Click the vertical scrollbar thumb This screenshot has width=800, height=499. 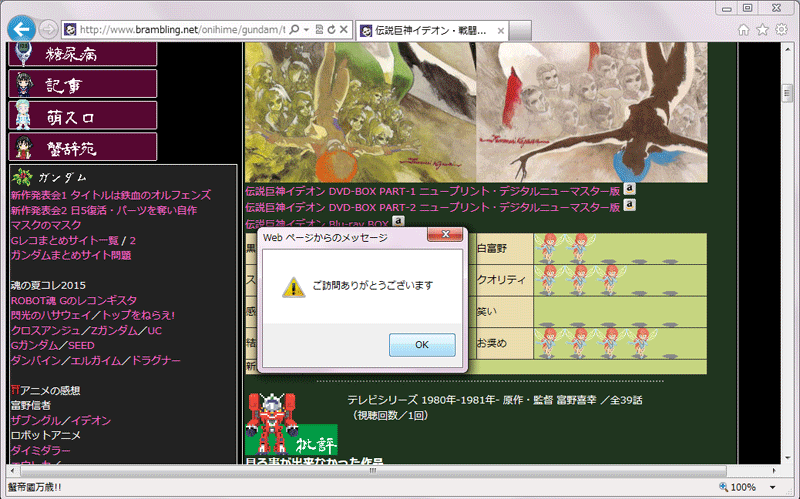click(x=787, y=93)
